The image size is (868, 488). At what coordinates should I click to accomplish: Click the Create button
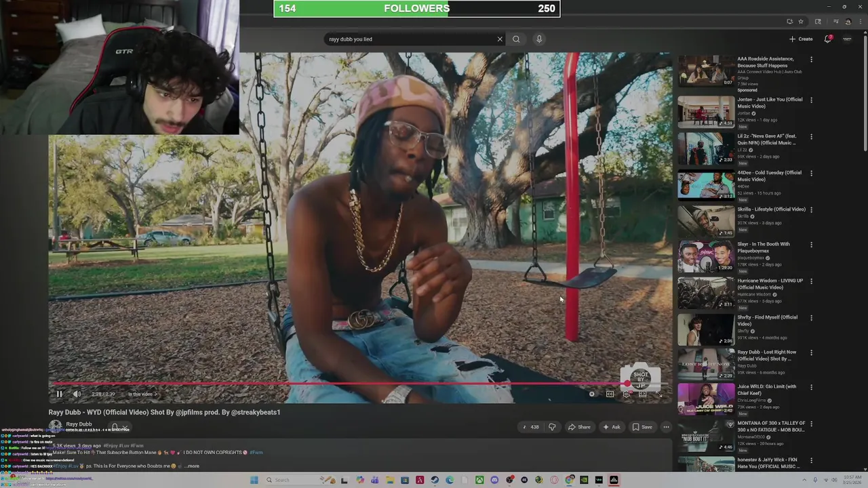(x=801, y=39)
